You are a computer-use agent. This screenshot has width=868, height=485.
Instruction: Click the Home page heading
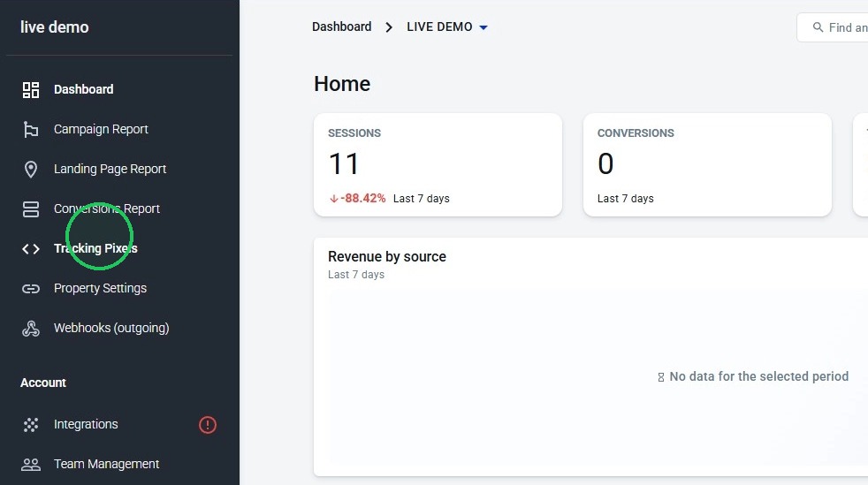[x=342, y=84]
